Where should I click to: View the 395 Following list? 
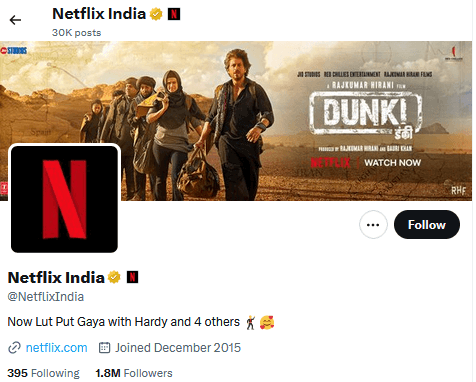click(44, 373)
